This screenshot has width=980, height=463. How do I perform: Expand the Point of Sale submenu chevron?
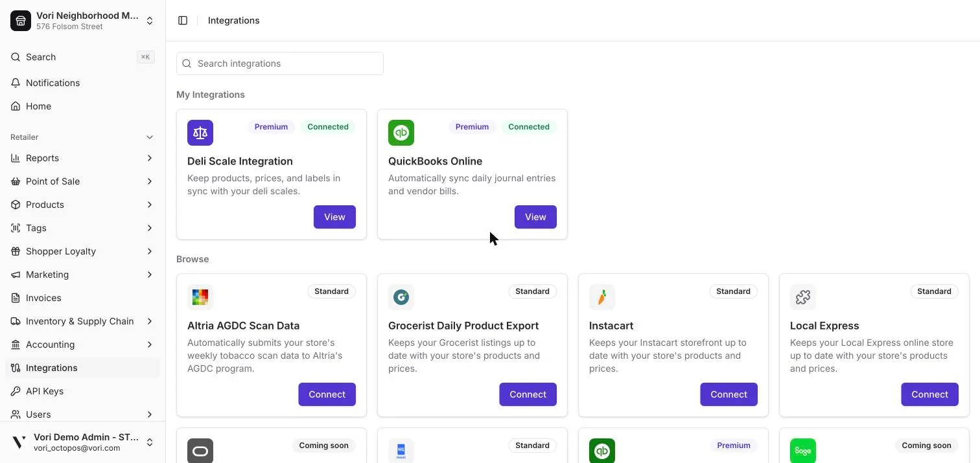[150, 181]
